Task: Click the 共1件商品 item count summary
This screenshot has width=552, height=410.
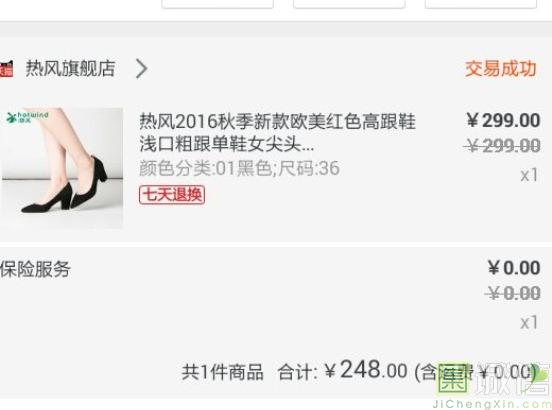Action: pos(222,372)
